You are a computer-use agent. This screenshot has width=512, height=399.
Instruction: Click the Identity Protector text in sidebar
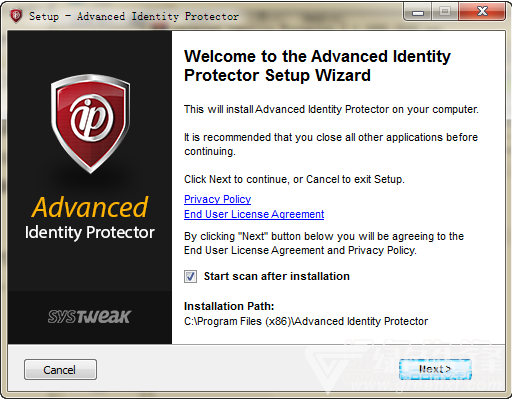[90, 232]
